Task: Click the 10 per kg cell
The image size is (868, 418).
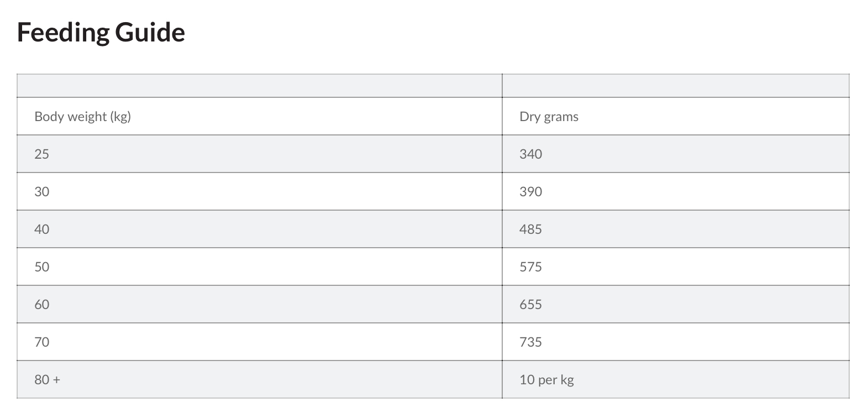Action: (546, 380)
